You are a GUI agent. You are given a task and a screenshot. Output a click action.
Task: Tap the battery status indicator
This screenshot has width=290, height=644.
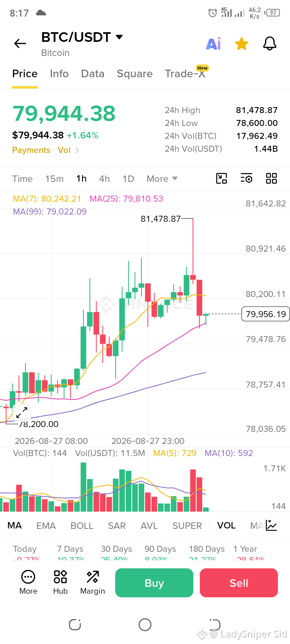point(273,13)
